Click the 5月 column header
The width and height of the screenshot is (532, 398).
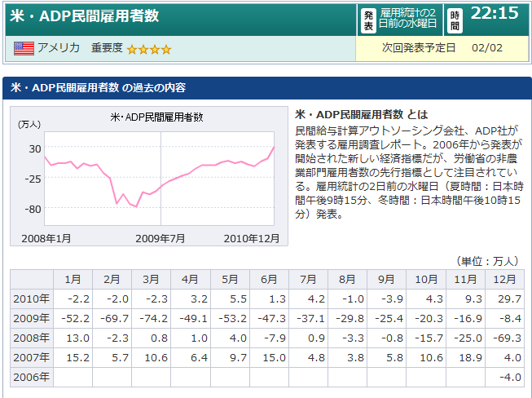[x=230, y=280]
